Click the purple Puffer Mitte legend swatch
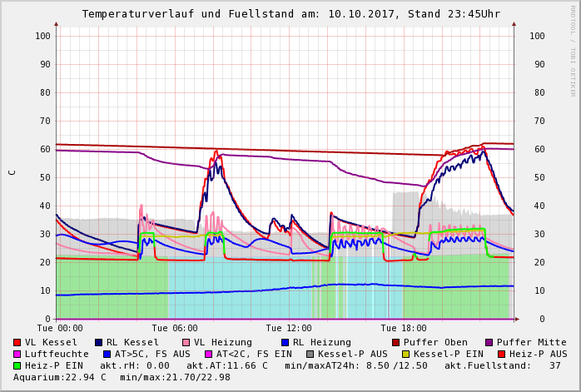The width and height of the screenshot is (581, 392). tap(489, 342)
